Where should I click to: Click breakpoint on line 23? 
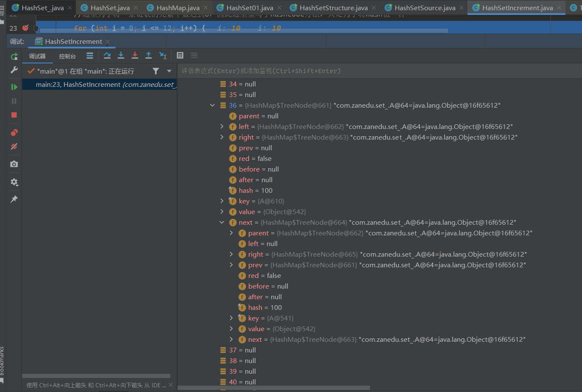(x=26, y=28)
